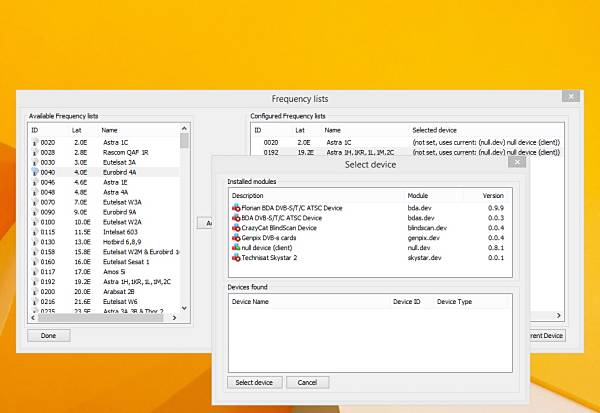
Task: Click the module icon for Florian BDA device
Action: point(236,208)
